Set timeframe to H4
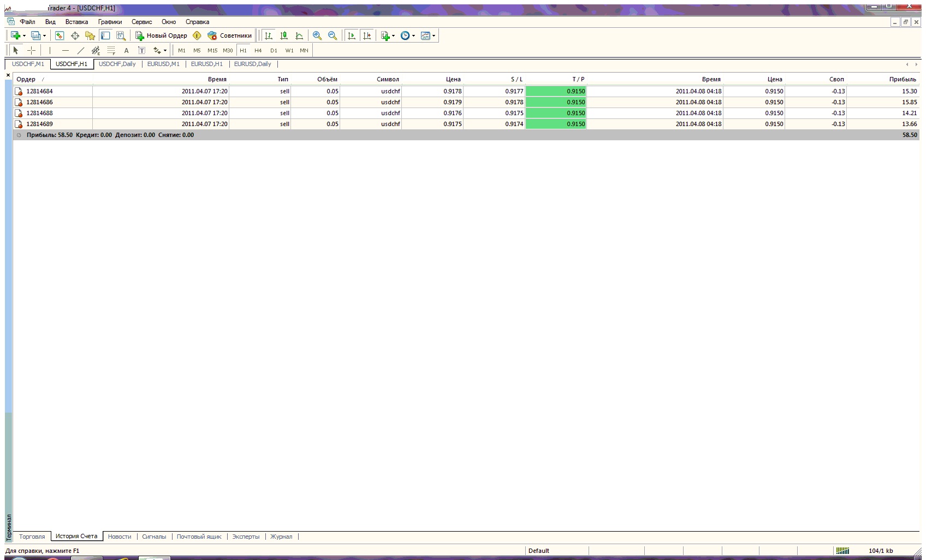The width and height of the screenshot is (926, 560). (258, 50)
